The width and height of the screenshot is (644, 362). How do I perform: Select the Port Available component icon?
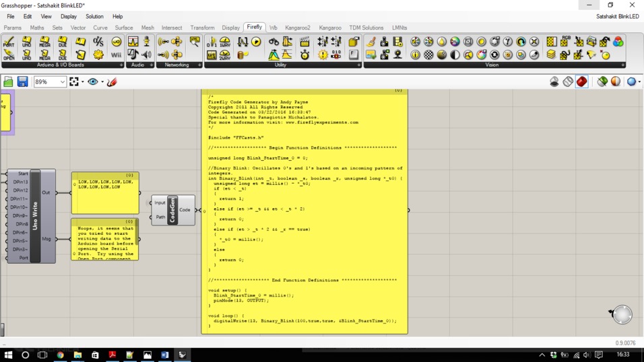9,42
